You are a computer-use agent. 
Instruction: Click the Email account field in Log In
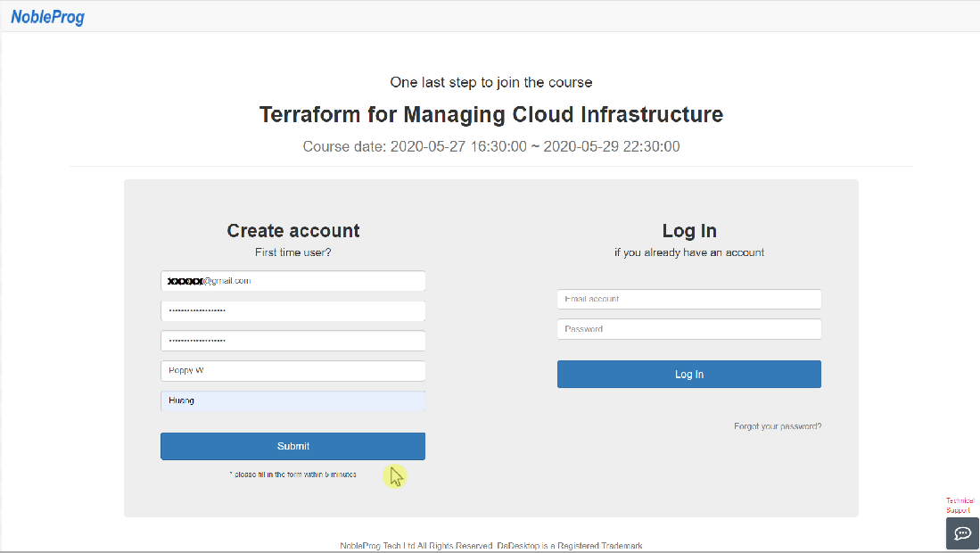click(x=689, y=300)
